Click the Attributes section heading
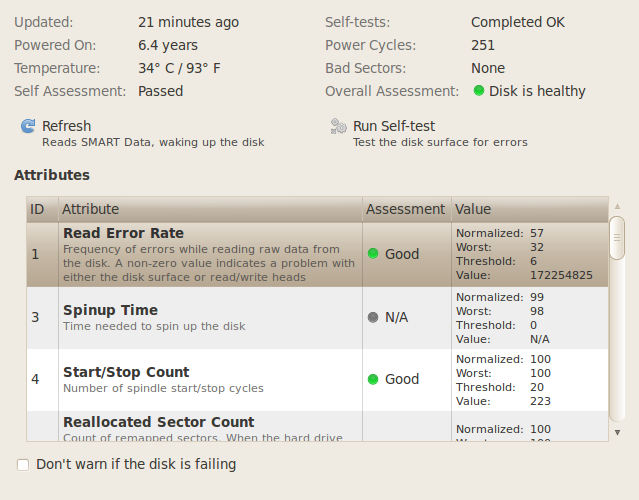Screen dimensions: 639x500 (52, 175)
